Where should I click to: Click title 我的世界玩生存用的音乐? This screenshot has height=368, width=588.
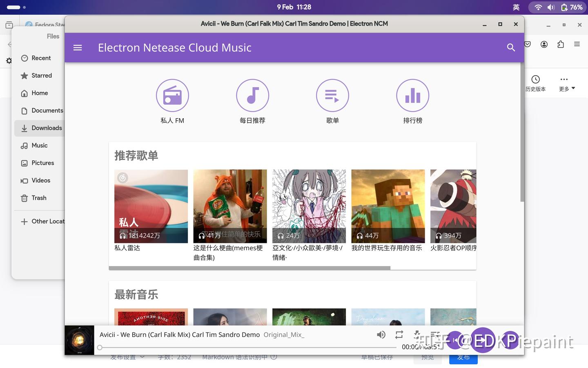tap(387, 248)
